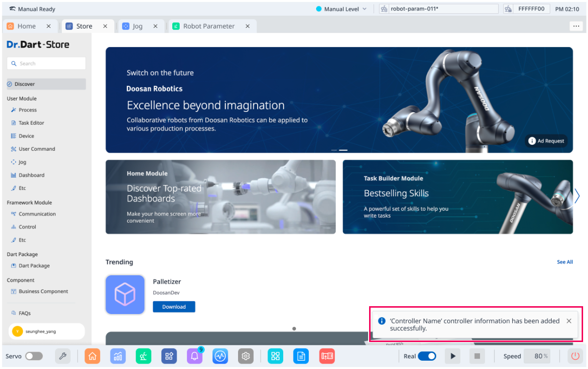Click the red icon in bottom bar
This screenshot has width=588, height=369.
tap(327, 356)
